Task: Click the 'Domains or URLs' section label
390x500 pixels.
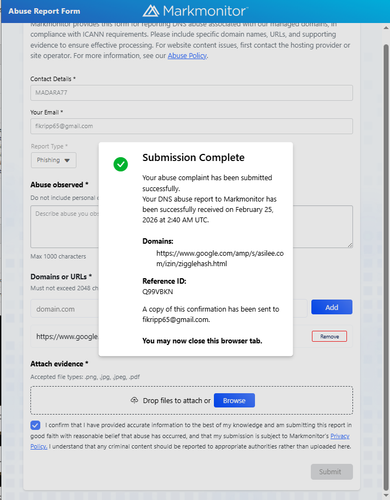Action: pyautogui.click(x=61, y=277)
